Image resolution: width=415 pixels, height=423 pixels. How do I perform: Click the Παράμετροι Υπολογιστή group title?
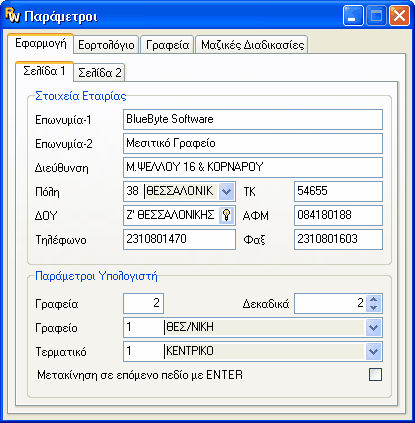coord(96,276)
